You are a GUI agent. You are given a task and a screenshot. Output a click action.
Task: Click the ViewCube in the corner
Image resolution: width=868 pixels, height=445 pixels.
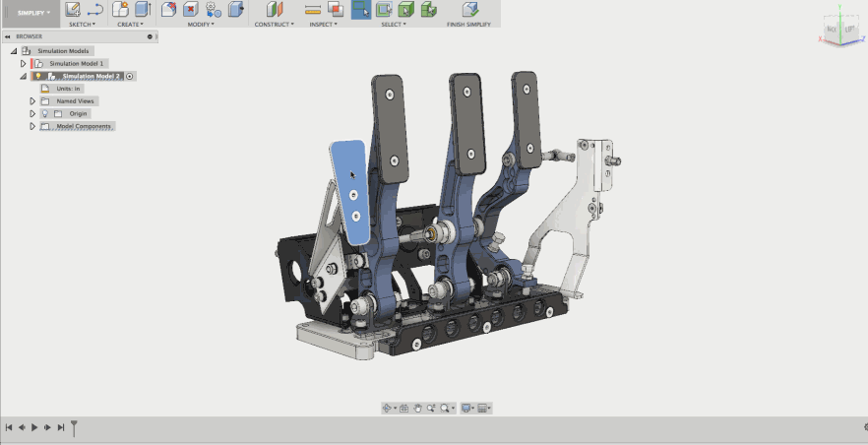point(842,29)
